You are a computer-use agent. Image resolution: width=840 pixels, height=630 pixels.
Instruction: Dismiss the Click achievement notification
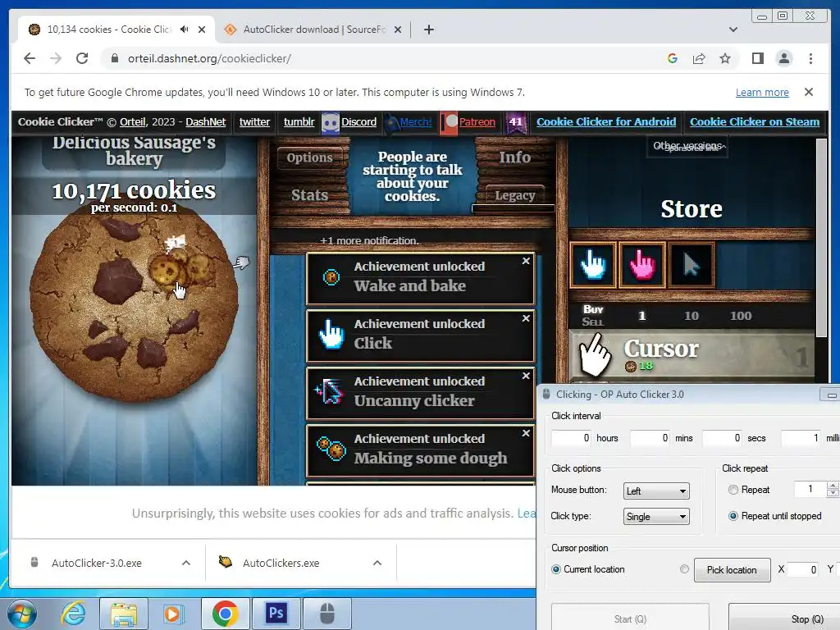(x=526, y=318)
